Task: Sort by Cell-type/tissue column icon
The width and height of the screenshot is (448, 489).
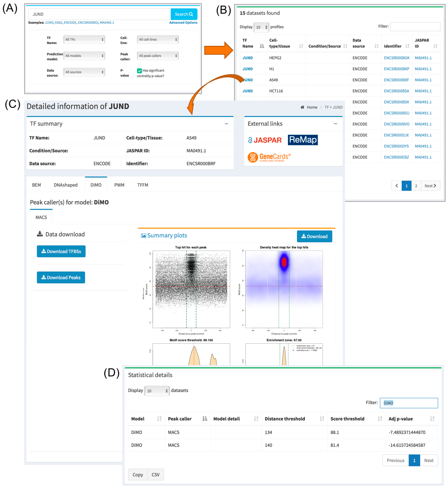Action: 301,46
